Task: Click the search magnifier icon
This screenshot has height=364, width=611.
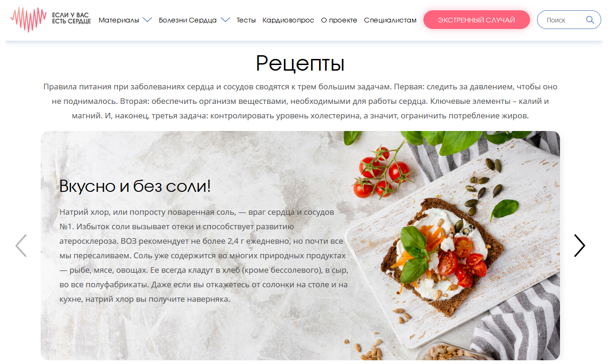Action: click(590, 20)
